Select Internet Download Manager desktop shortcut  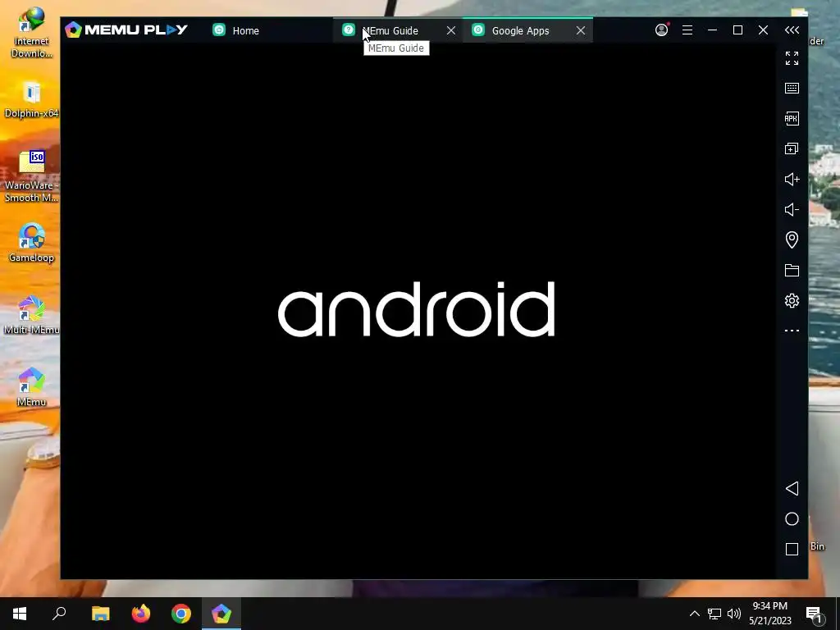click(x=31, y=32)
